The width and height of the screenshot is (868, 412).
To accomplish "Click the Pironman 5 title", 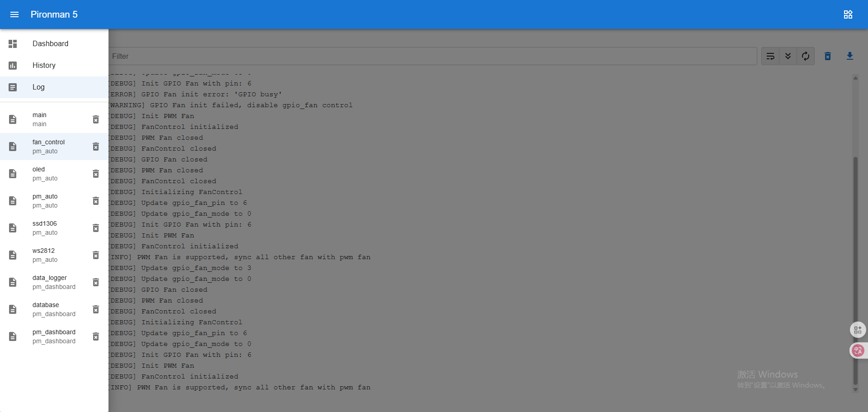I will 54,14.
